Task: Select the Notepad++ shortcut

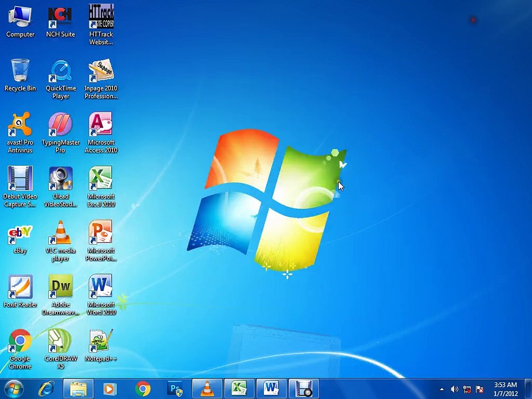Action: pos(101,345)
